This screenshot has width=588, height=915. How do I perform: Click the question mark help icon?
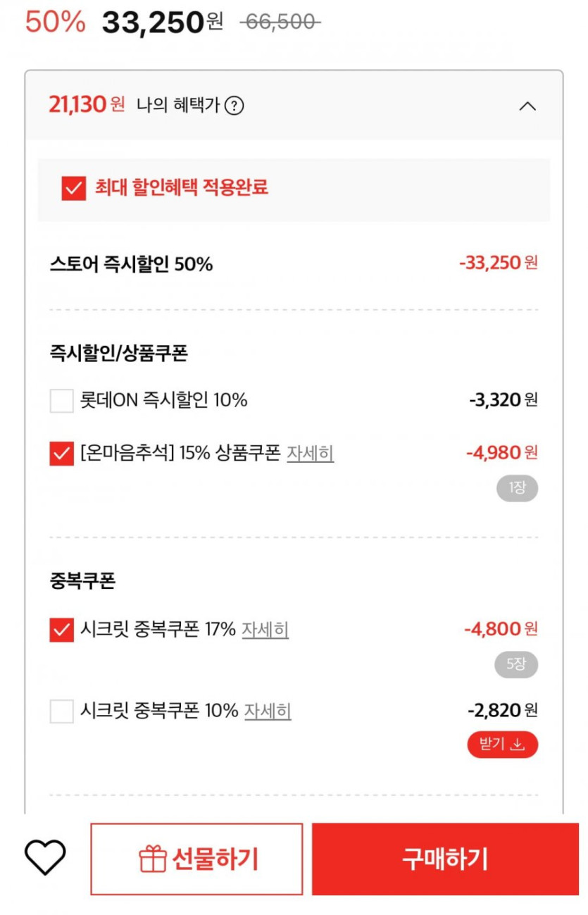[234, 106]
